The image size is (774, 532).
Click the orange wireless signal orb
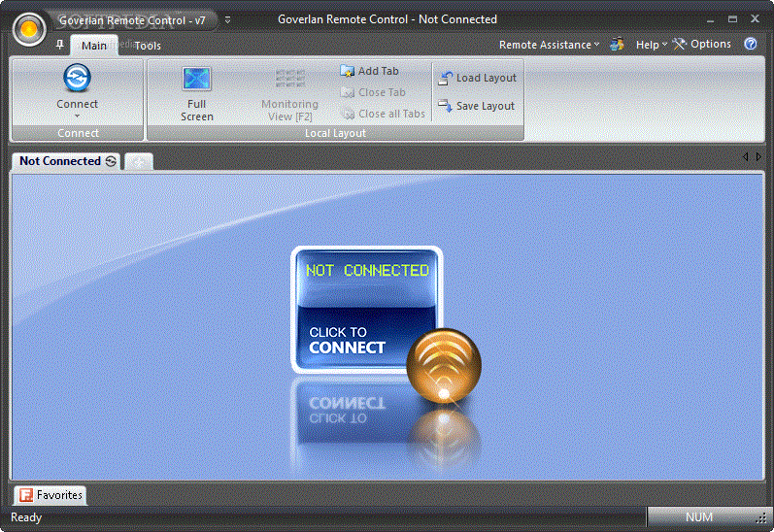444,366
